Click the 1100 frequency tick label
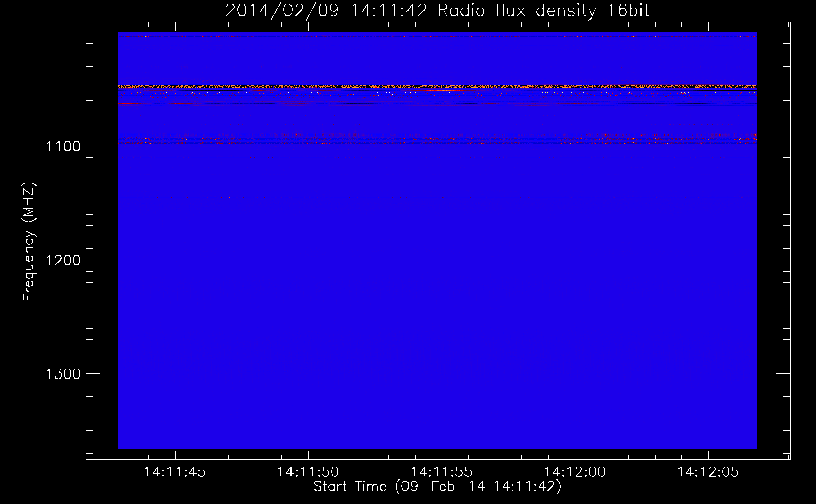 (63, 146)
